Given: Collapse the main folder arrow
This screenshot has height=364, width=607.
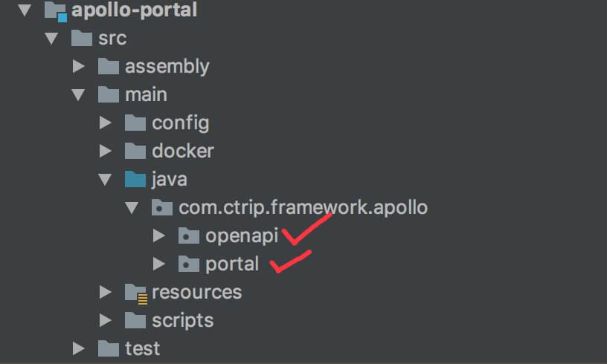Looking at the screenshot, I should point(78,95).
